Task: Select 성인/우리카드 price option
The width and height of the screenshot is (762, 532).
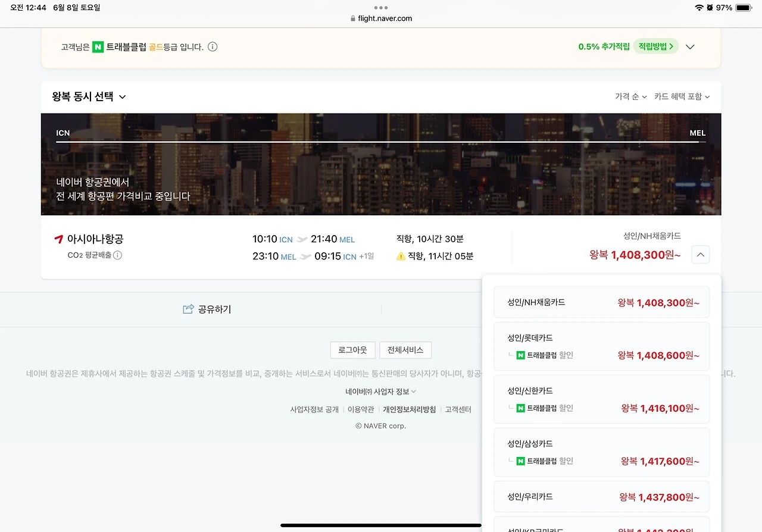Action: pos(601,497)
